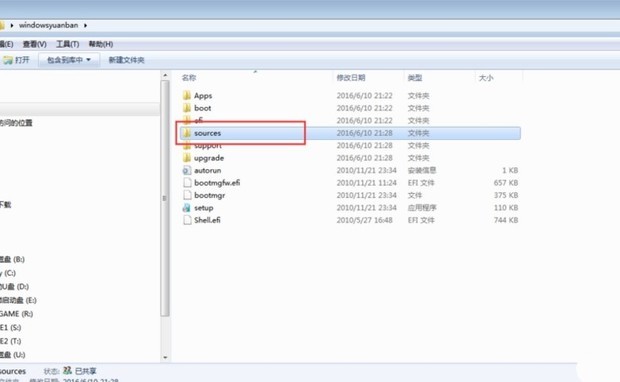The image size is (620, 382).
Task: Sort by 名称 column header
Action: pos(189,78)
